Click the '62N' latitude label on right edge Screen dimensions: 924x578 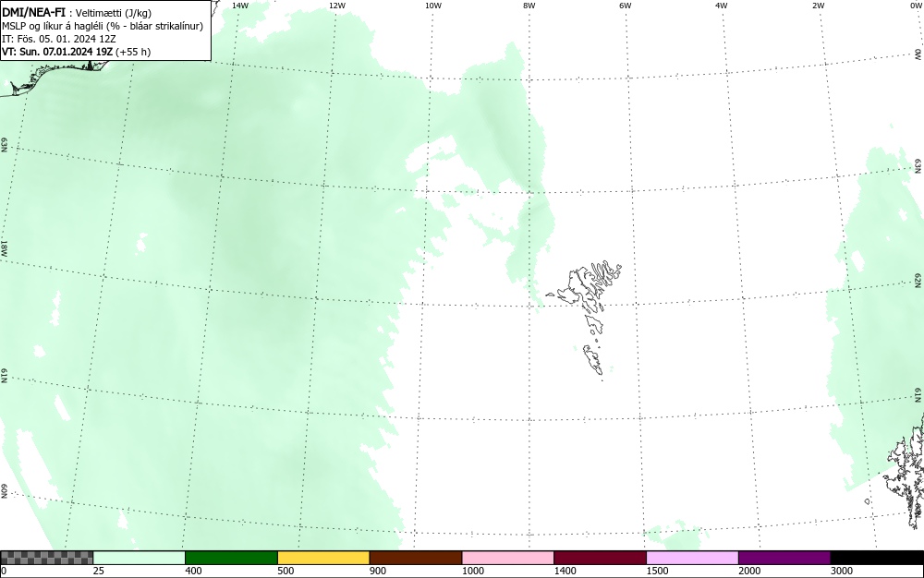(918, 281)
